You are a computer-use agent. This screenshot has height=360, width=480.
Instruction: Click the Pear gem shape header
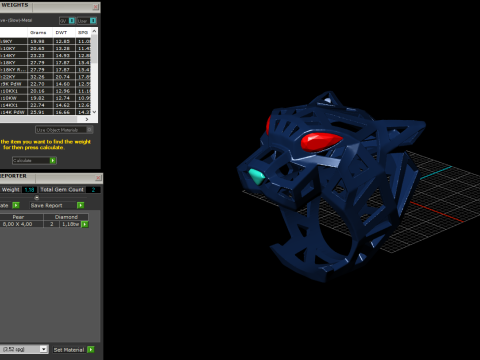pyautogui.click(x=18, y=217)
